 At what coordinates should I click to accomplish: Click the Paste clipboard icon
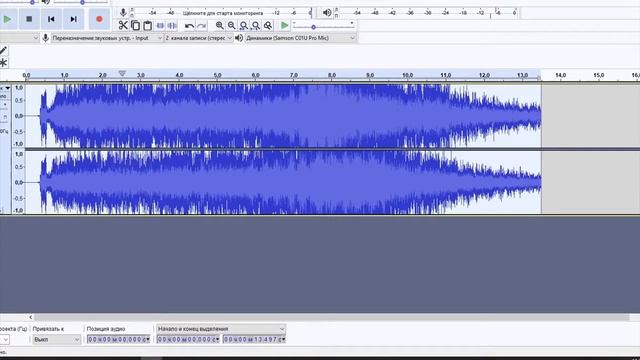[148, 25]
